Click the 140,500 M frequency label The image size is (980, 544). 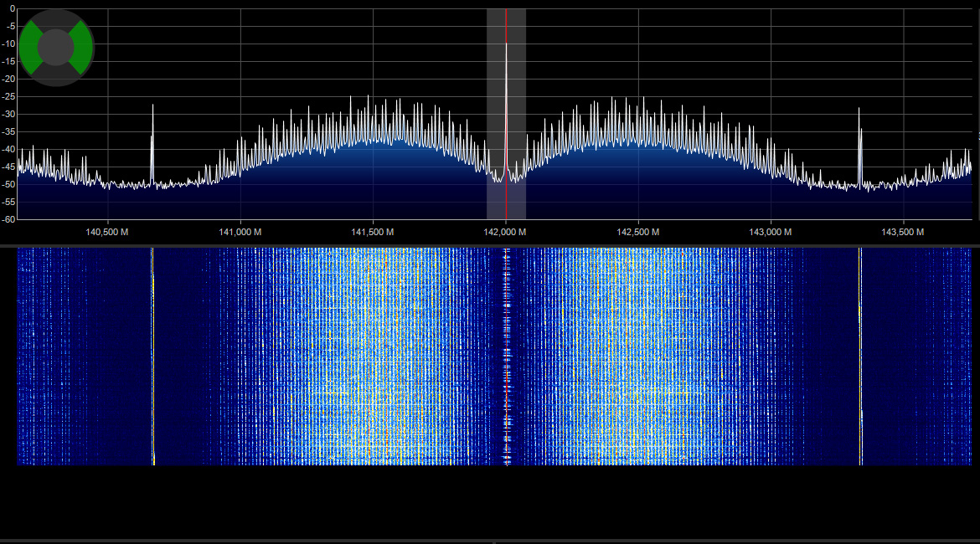(107, 233)
